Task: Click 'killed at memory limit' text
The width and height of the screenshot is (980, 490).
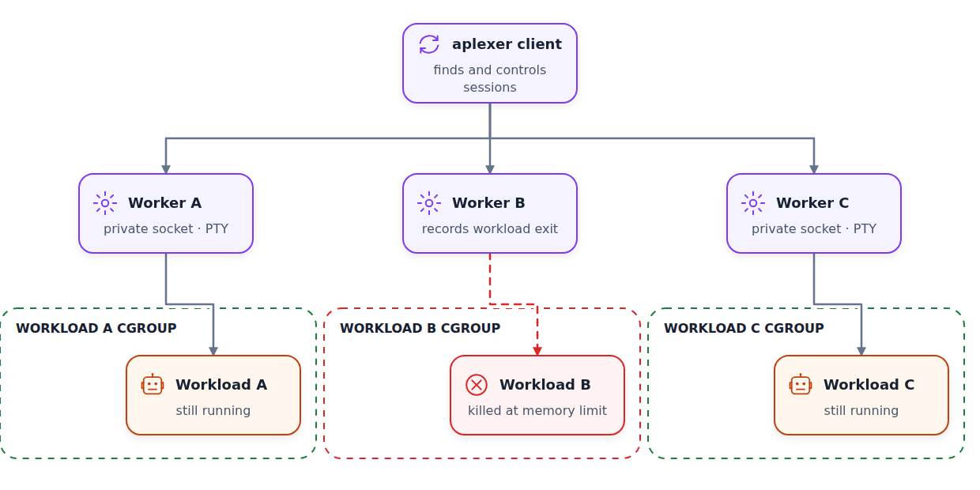Action: (x=537, y=411)
